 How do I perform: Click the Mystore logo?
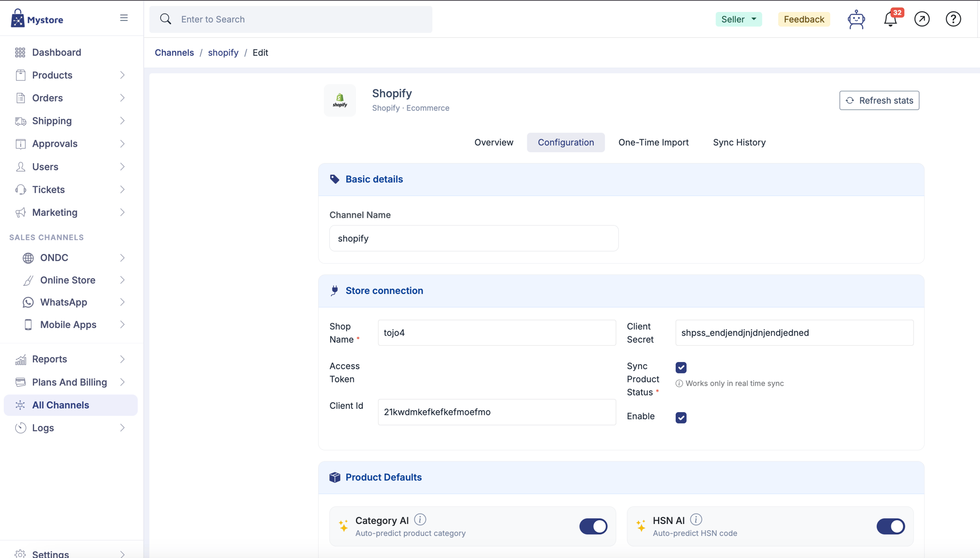pos(37,19)
